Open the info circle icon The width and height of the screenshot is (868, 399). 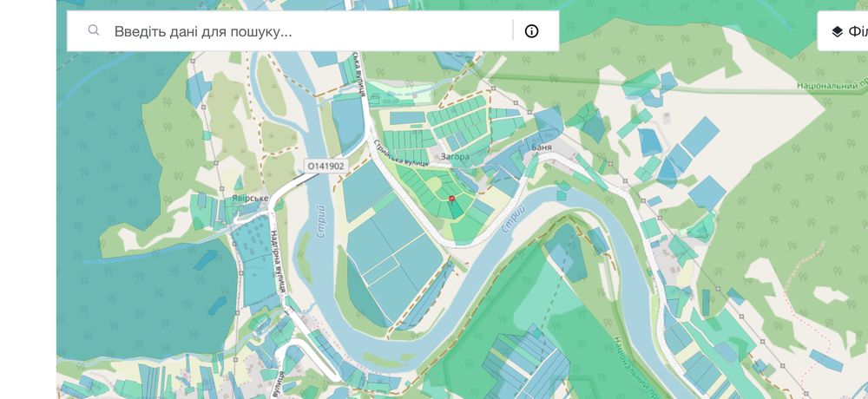pos(531,31)
